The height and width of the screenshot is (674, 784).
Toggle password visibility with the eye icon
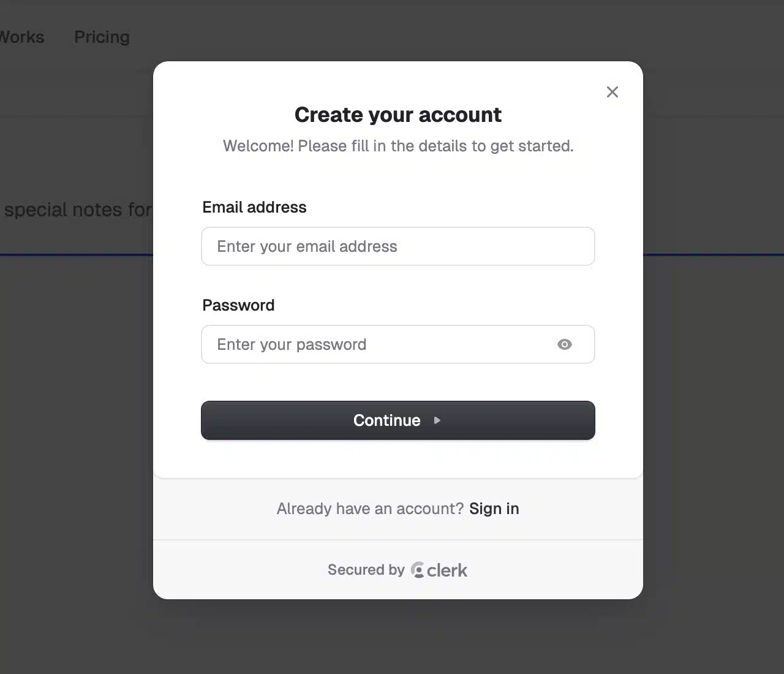(565, 344)
